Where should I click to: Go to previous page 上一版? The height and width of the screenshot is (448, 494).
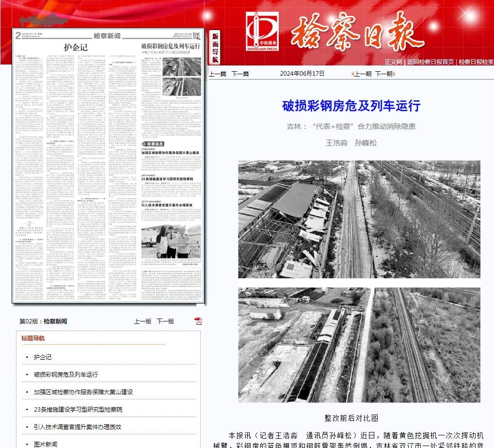143,321
